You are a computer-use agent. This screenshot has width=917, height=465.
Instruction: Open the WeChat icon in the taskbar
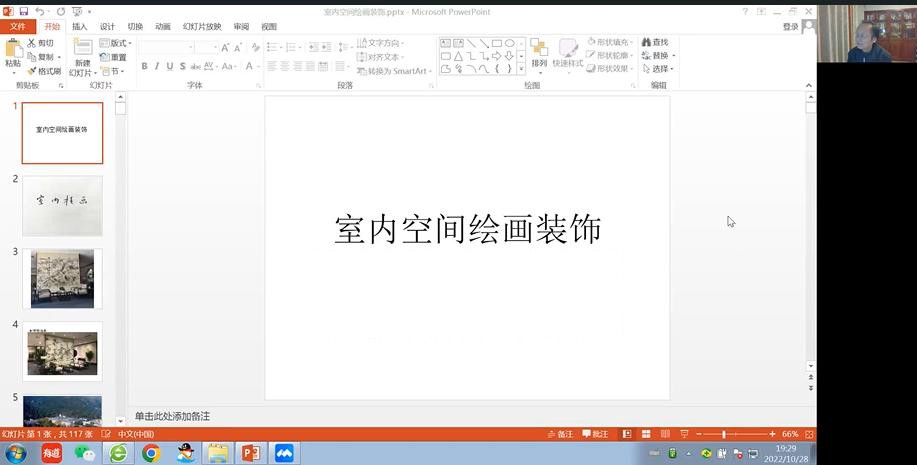point(85,453)
